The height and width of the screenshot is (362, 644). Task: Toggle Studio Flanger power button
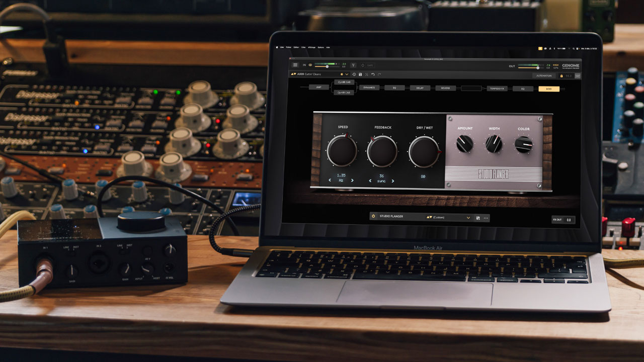pyautogui.click(x=373, y=217)
